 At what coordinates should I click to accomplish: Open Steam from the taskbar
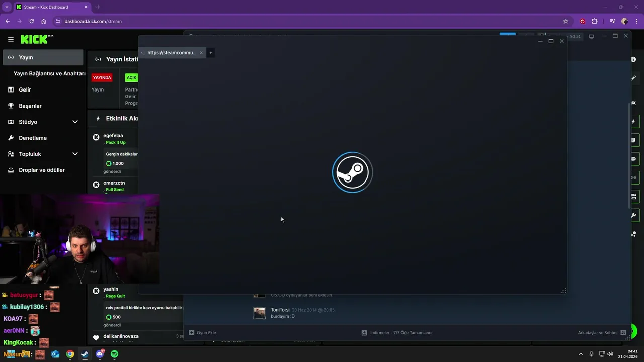tap(85, 354)
